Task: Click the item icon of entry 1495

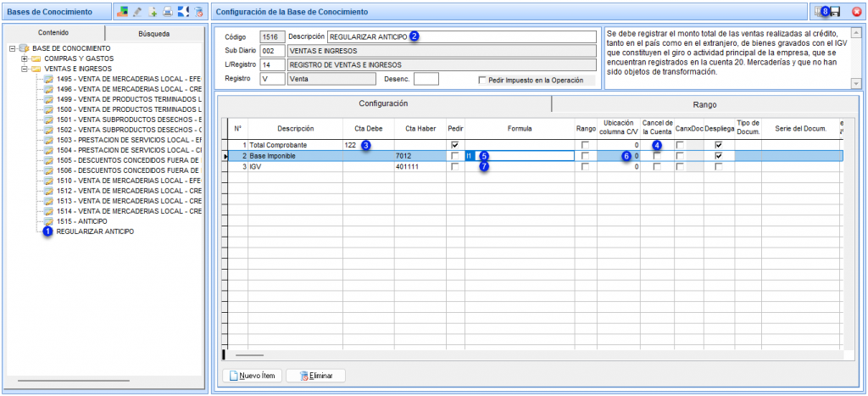Action: point(48,79)
